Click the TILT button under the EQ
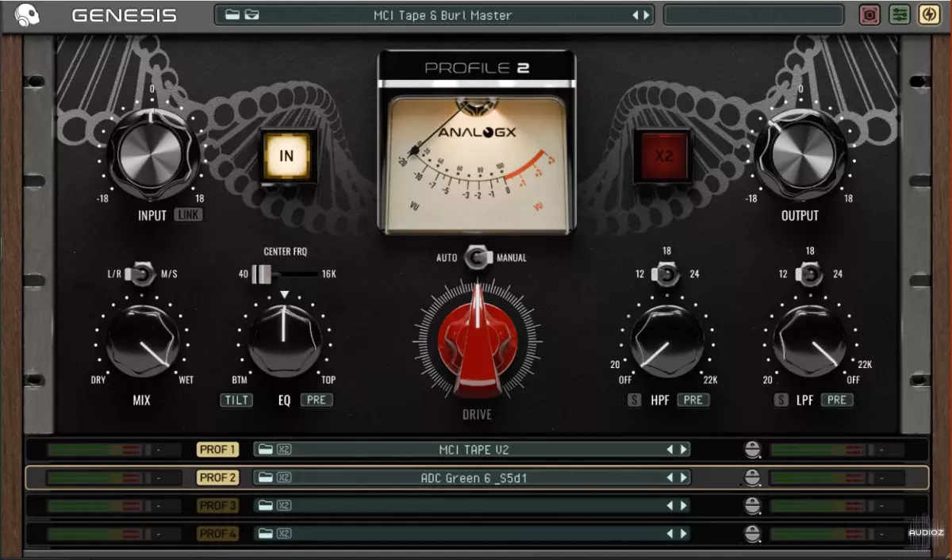 pyautogui.click(x=236, y=400)
